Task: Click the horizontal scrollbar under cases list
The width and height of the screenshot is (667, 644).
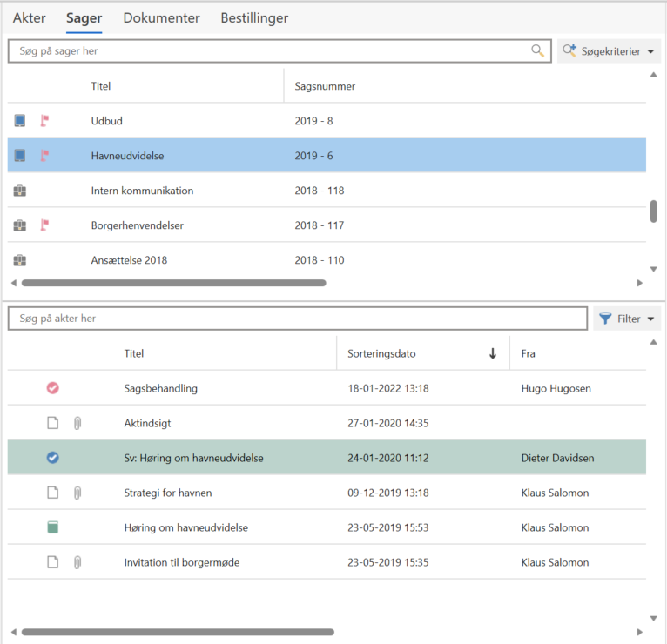Action: coord(173,283)
